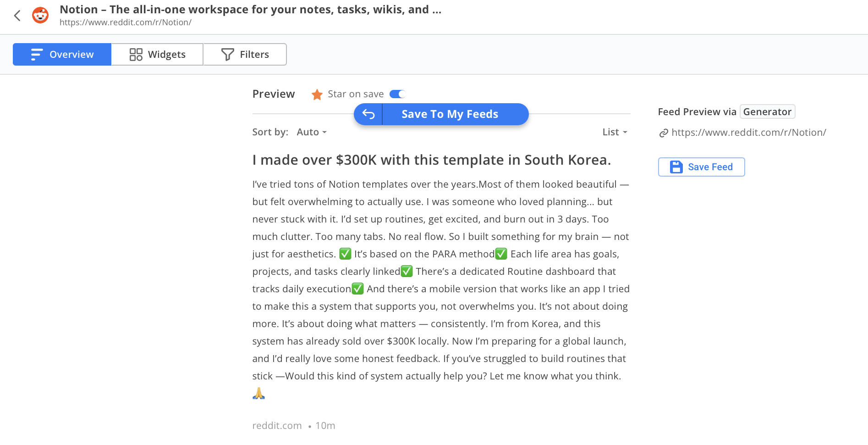Click the Reddit logo icon
The image size is (868, 445).
click(40, 16)
